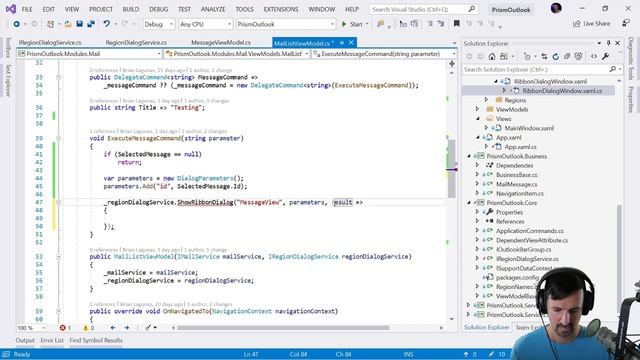The height and width of the screenshot is (360, 640).
Task: Open the Output panel tab
Action: [x=25, y=340]
